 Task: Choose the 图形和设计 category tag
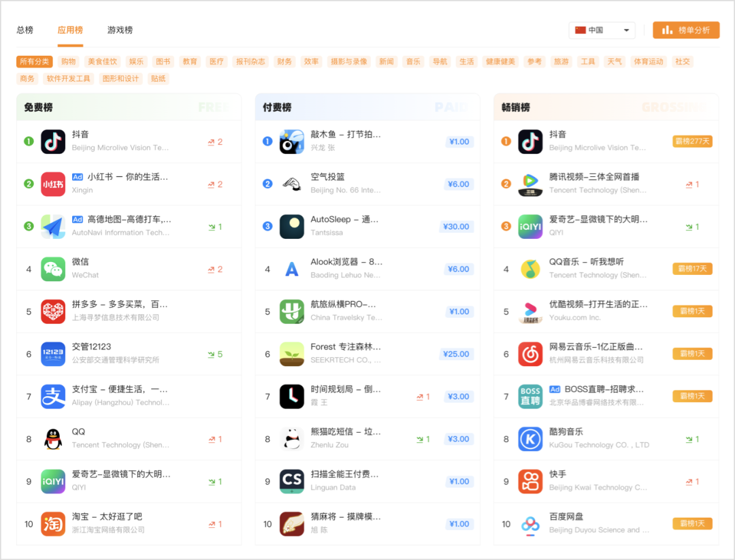(121, 78)
